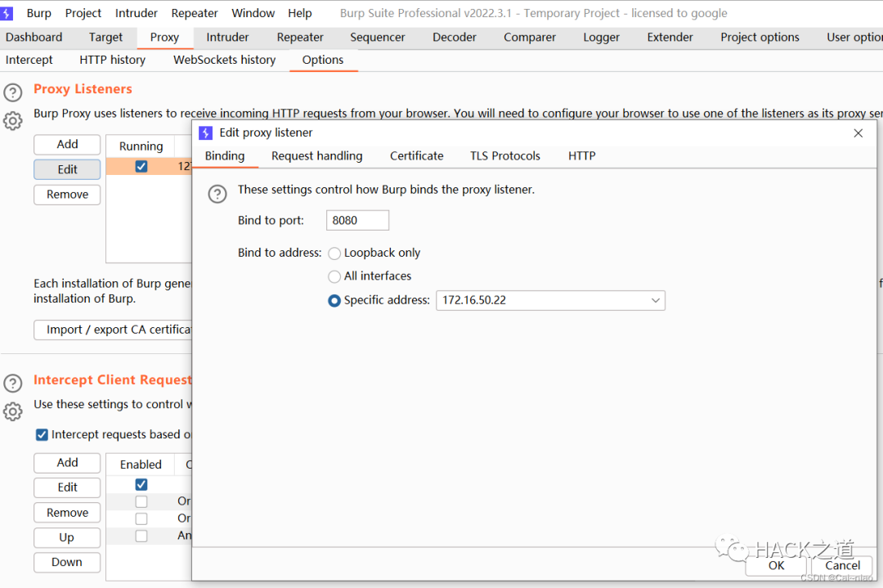Select All interfaces radio button
The height and width of the screenshot is (588, 883).
334,276
